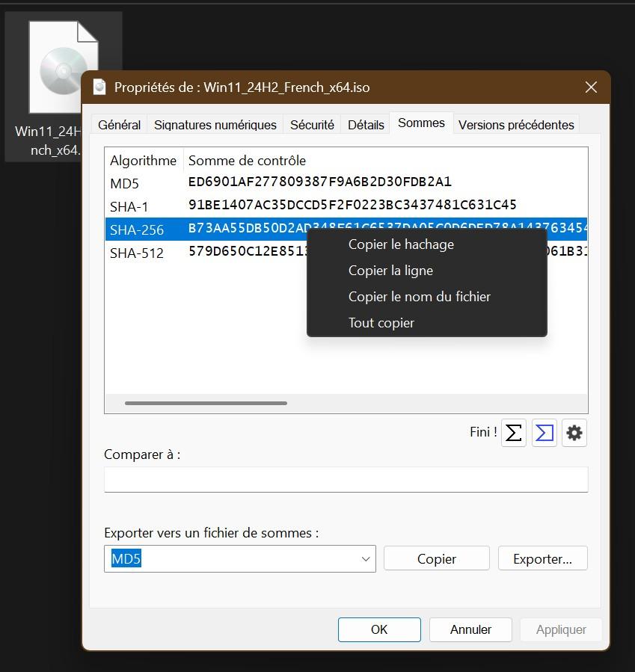Click the 'Somme de contrôle' column header
The width and height of the screenshot is (635, 672).
click(247, 160)
